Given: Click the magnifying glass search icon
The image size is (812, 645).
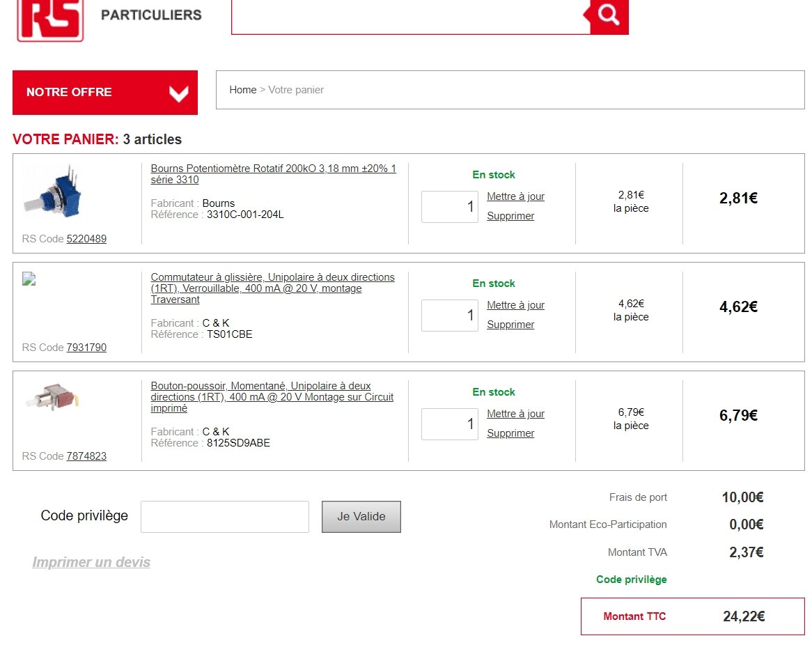Looking at the screenshot, I should tap(609, 15).
